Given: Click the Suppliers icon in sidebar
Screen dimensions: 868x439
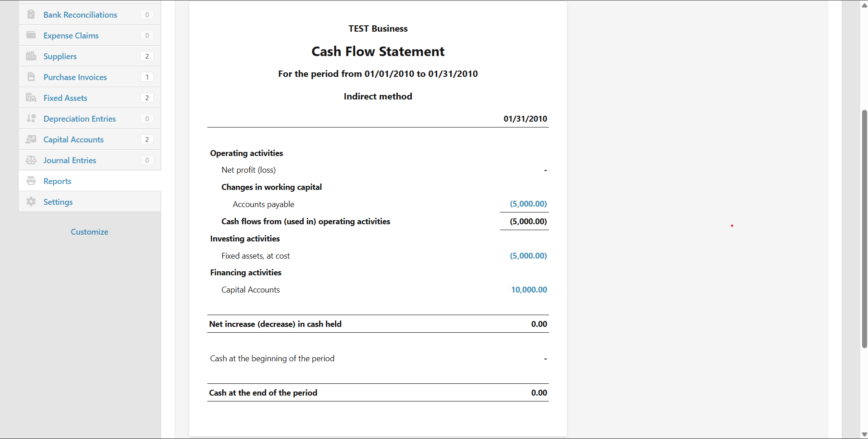Looking at the screenshot, I should coord(31,56).
